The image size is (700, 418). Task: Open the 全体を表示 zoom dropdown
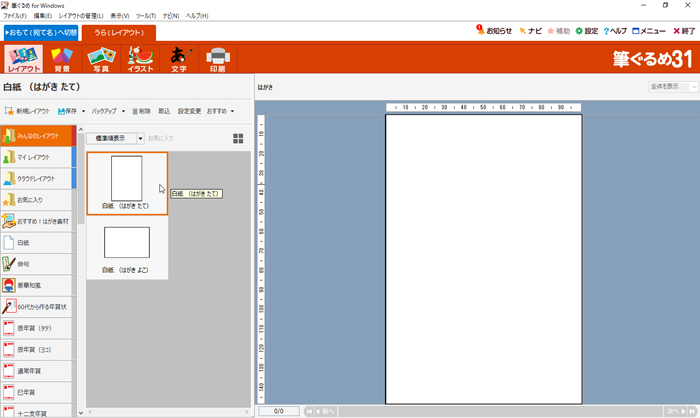point(671,87)
